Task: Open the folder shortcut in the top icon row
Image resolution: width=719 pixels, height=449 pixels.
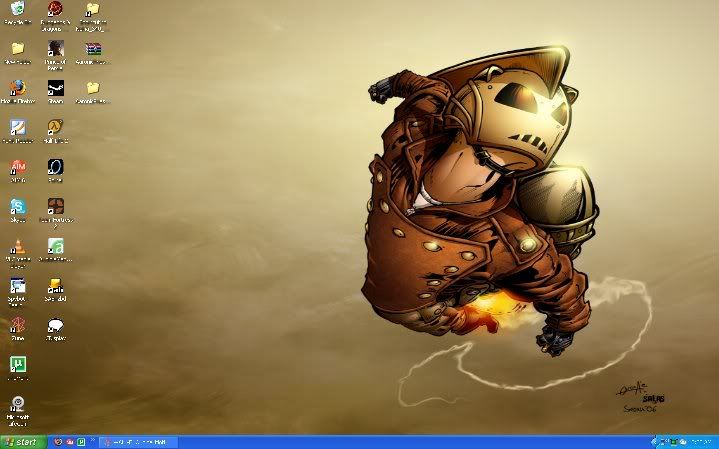Action: (93, 16)
